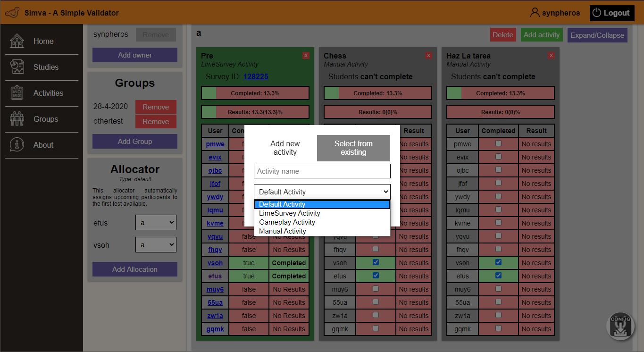This screenshot has height=352, width=644.
Task: Open the efus allocation dropdown
Action: pos(156,223)
